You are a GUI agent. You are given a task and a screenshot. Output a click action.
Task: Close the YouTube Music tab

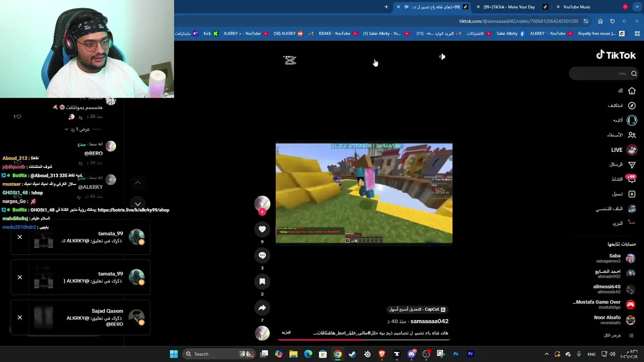pos(558,7)
